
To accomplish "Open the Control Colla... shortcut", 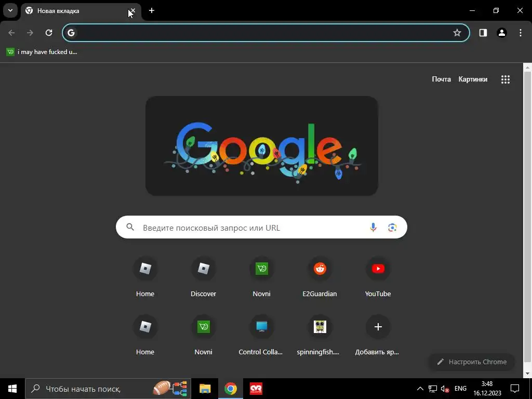I will pyautogui.click(x=262, y=335).
